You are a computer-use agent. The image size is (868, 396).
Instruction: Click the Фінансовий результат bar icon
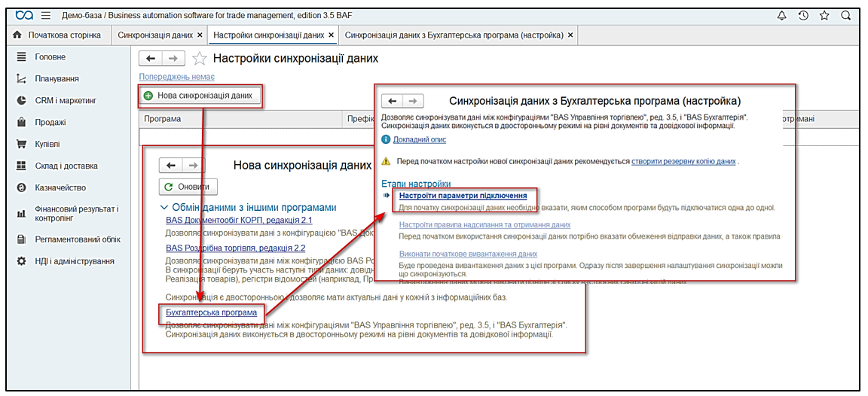click(x=22, y=214)
